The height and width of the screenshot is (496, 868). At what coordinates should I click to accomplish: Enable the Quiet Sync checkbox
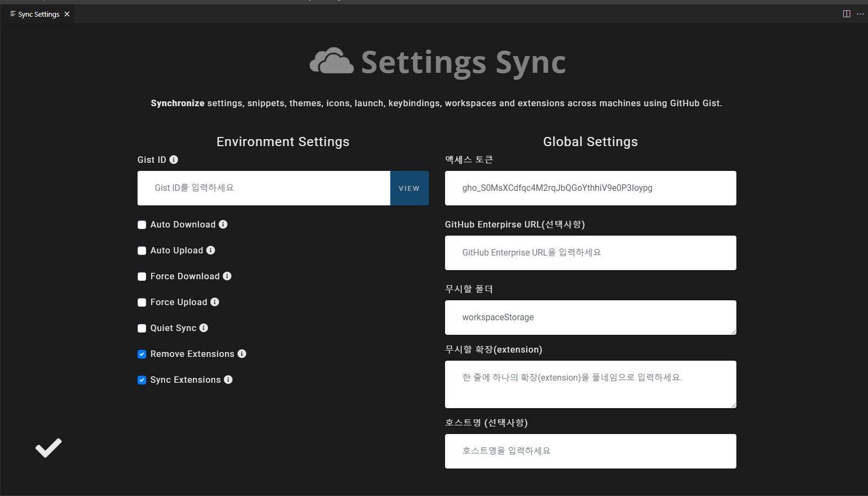[142, 328]
